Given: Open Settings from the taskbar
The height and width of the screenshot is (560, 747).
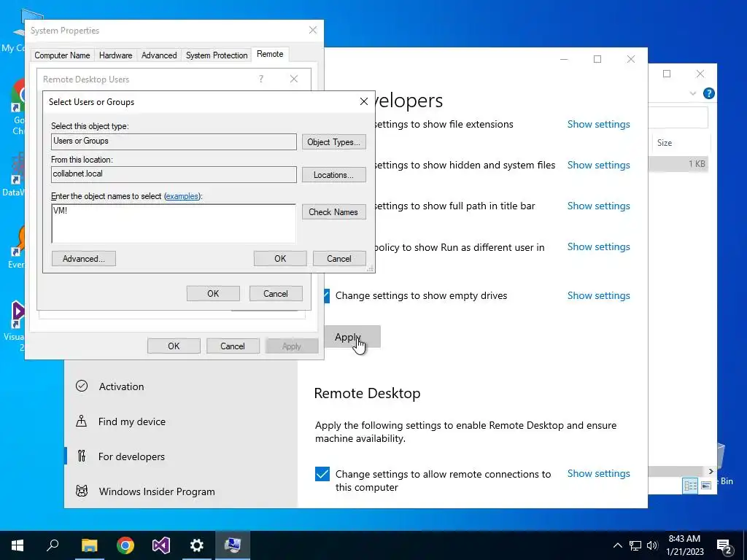Looking at the screenshot, I should coord(197,545).
